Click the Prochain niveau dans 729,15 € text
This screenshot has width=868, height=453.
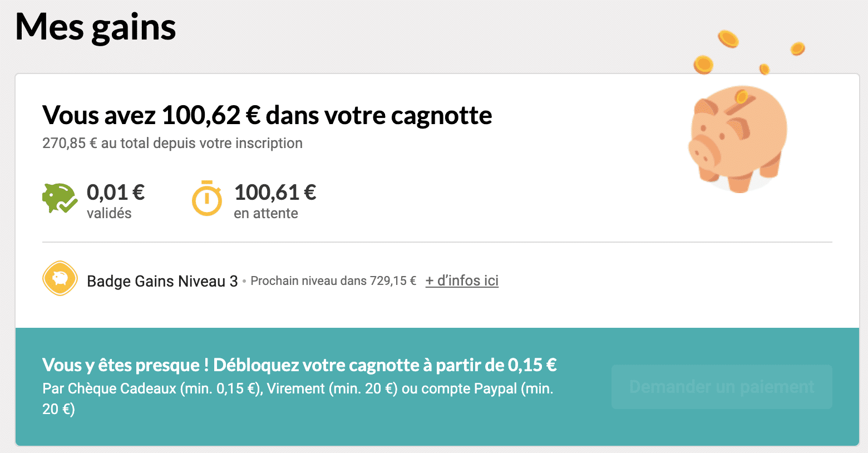pos(333,280)
